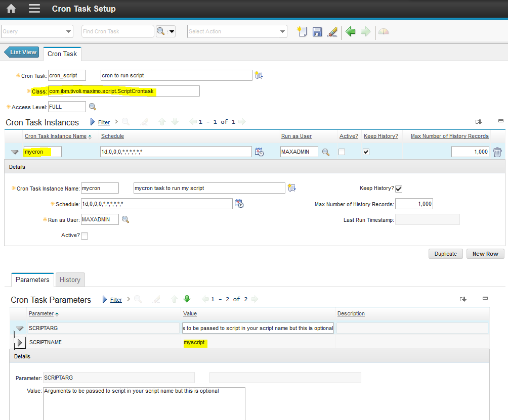Go to previous record with green arrow
Image resolution: width=508 pixels, height=420 pixels.
[x=350, y=31]
